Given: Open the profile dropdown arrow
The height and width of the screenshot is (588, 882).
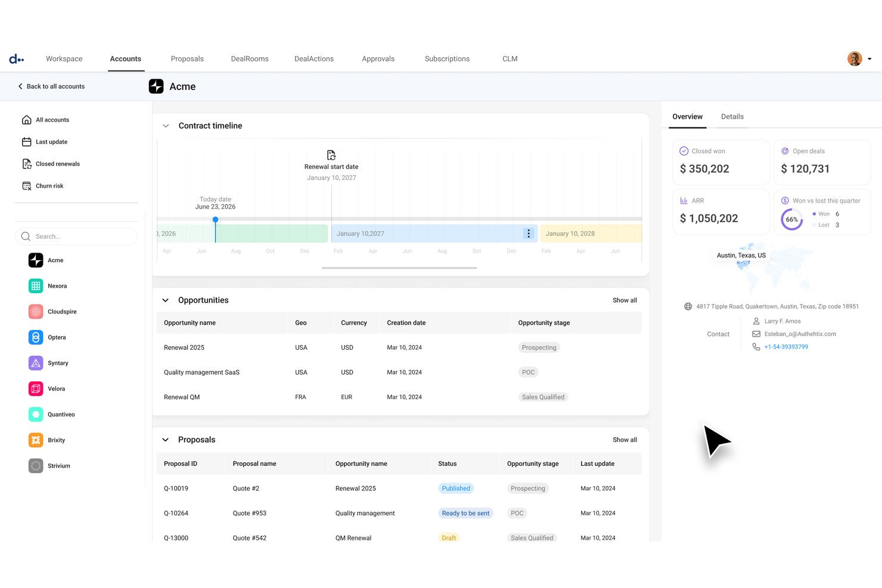Looking at the screenshot, I should pos(869,59).
